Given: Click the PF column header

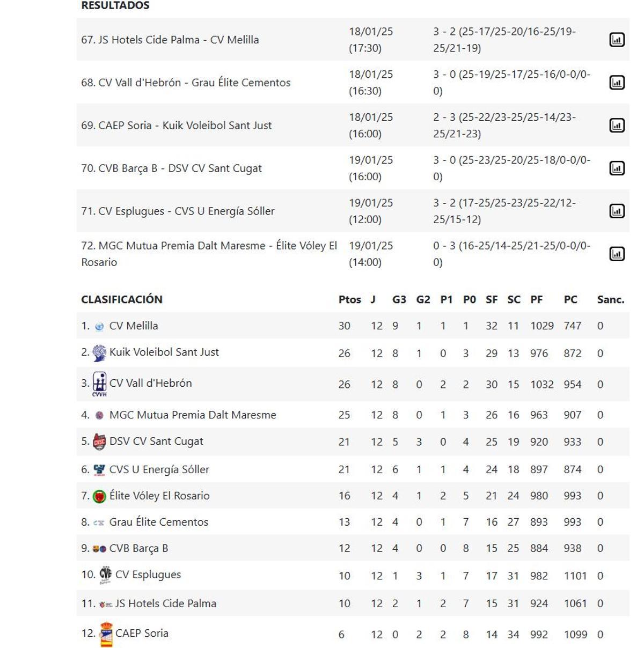Looking at the screenshot, I should pos(537,300).
